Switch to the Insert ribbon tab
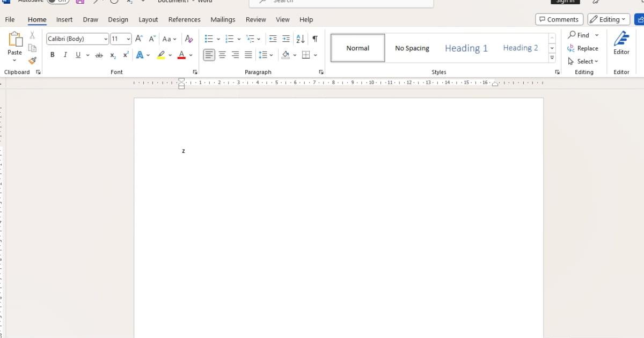 tap(64, 19)
